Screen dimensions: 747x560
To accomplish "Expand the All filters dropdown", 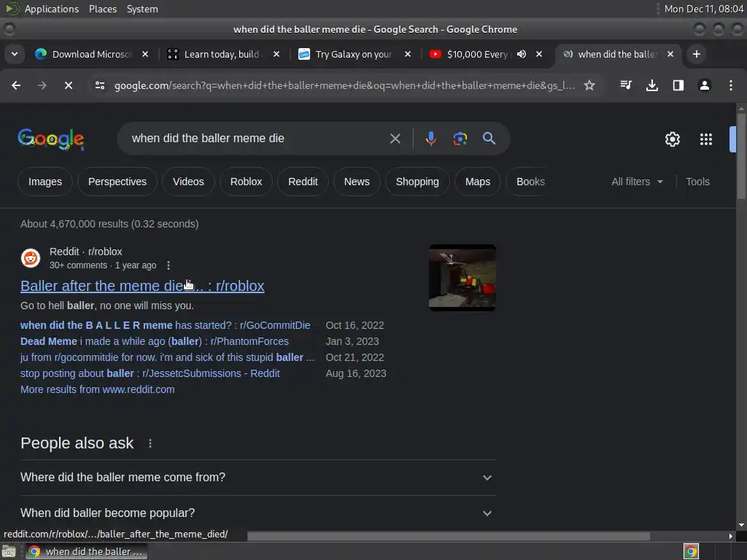I will [637, 182].
